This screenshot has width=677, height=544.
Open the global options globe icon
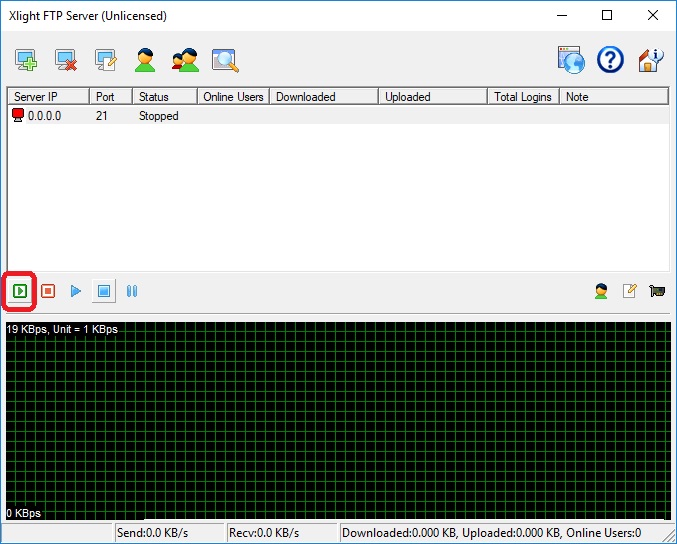(x=571, y=60)
